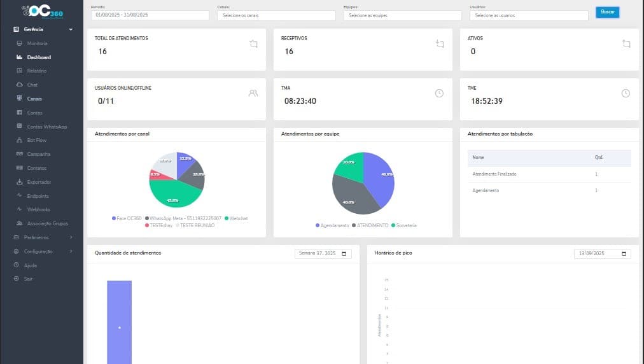Go to Campanha menu item
This screenshot has width=644, height=364.
(x=39, y=154)
